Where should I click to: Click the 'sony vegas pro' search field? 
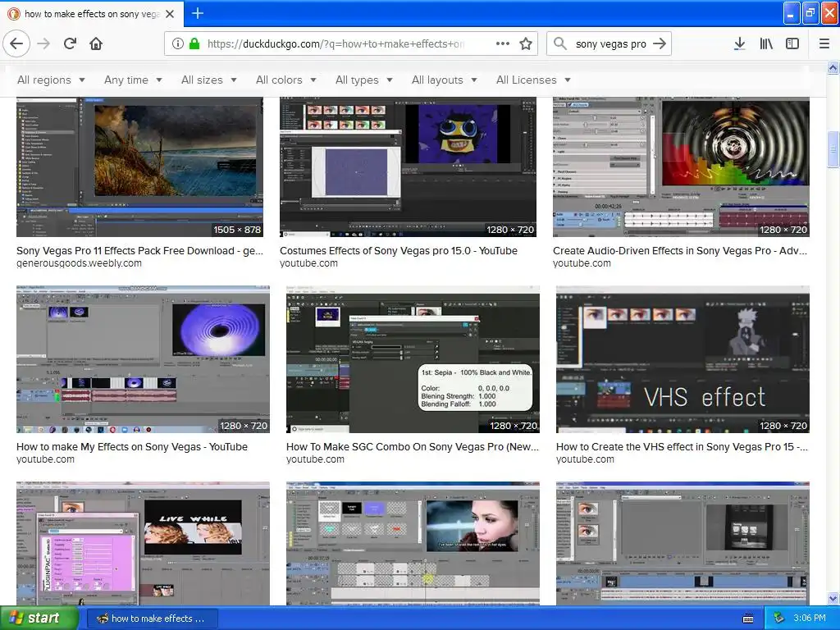[610, 44]
